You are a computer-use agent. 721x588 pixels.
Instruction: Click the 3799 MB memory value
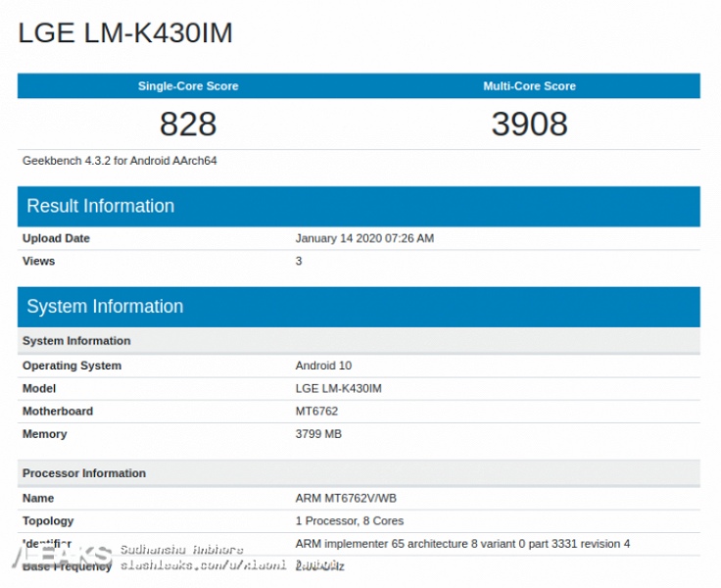318,434
